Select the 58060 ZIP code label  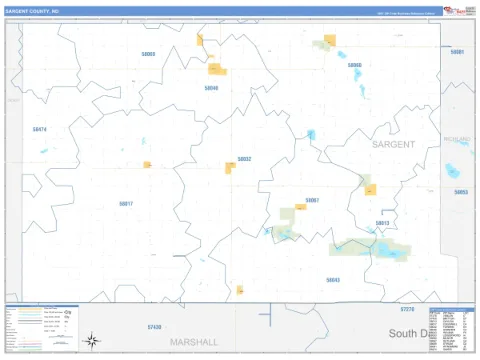click(354, 65)
